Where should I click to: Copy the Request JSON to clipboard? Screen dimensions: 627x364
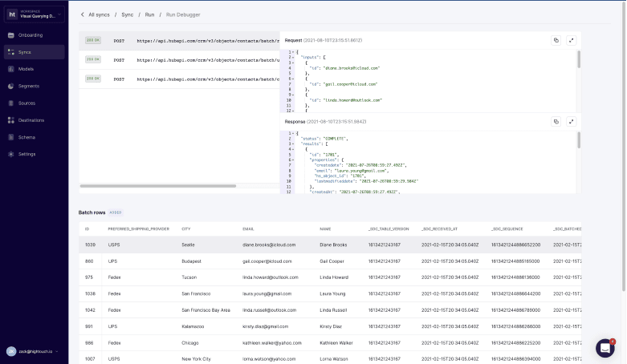(x=556, y=40)
